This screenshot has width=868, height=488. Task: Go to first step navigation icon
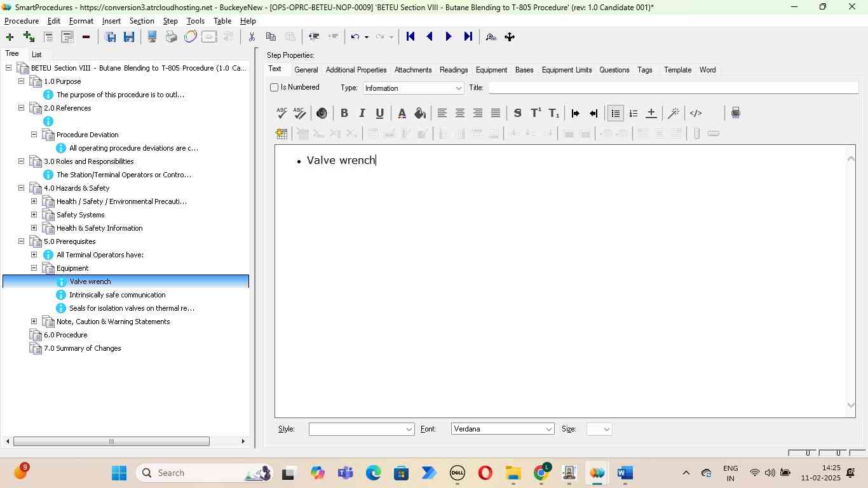pyautogui.click(x=410, y=37)
